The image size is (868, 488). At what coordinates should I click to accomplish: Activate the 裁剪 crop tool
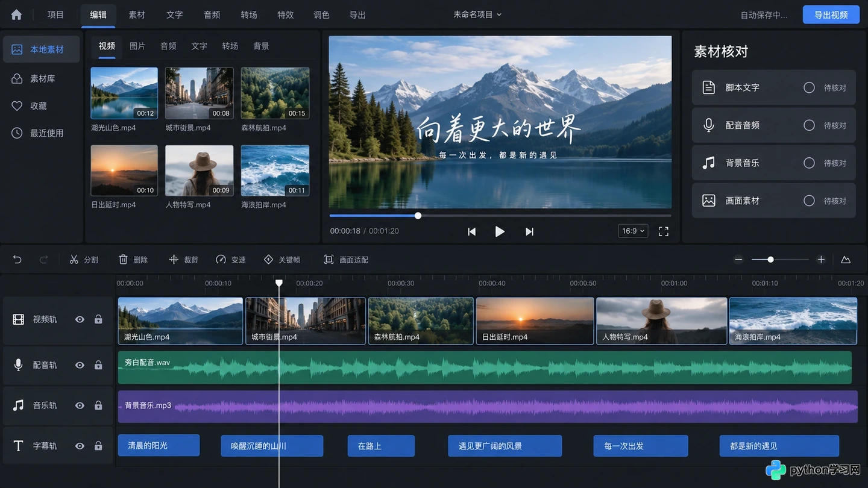coord(183,260)
